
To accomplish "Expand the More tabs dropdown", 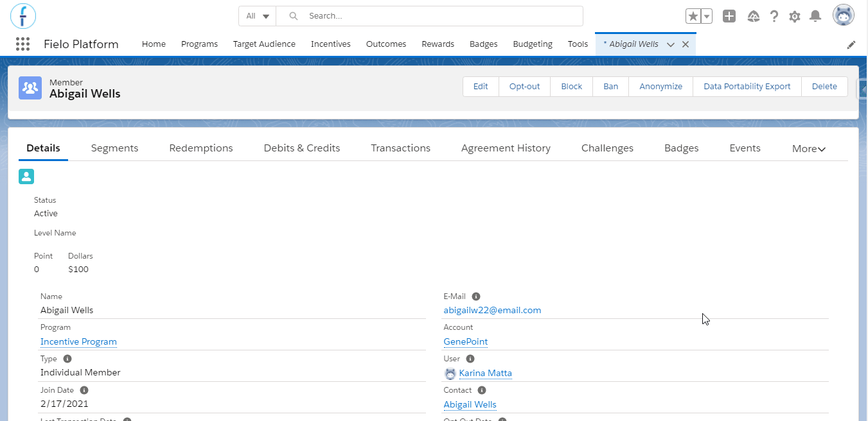I will 809,148.
